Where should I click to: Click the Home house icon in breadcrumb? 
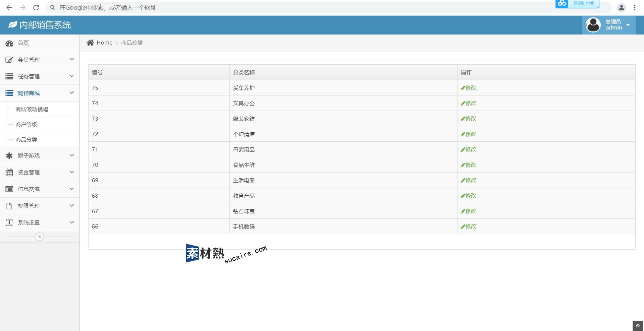[x=90, y=43]
